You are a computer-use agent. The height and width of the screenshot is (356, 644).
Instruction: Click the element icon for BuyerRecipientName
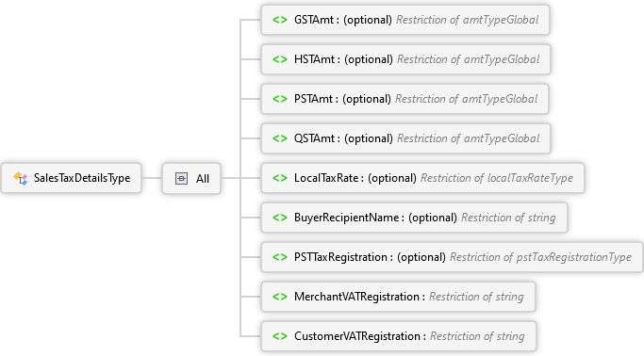click(x=280, y=218)
